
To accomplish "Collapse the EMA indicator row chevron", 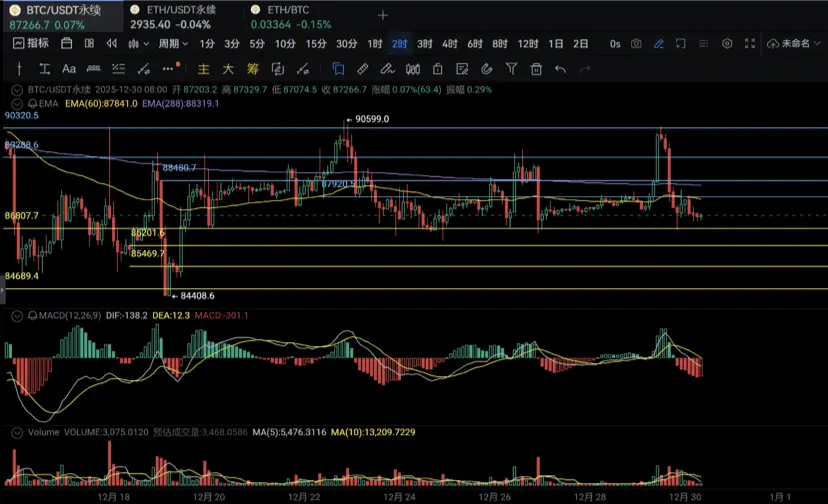I will 17,104.
